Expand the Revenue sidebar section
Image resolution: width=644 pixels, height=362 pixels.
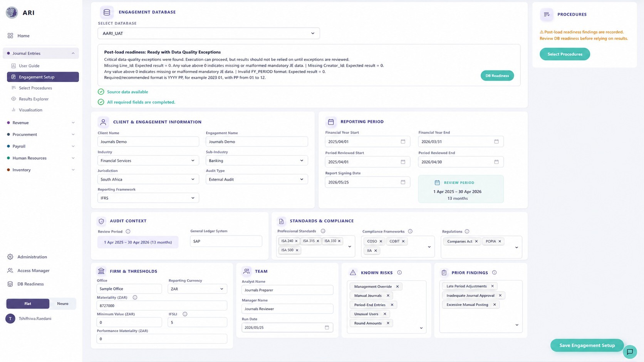41,123
